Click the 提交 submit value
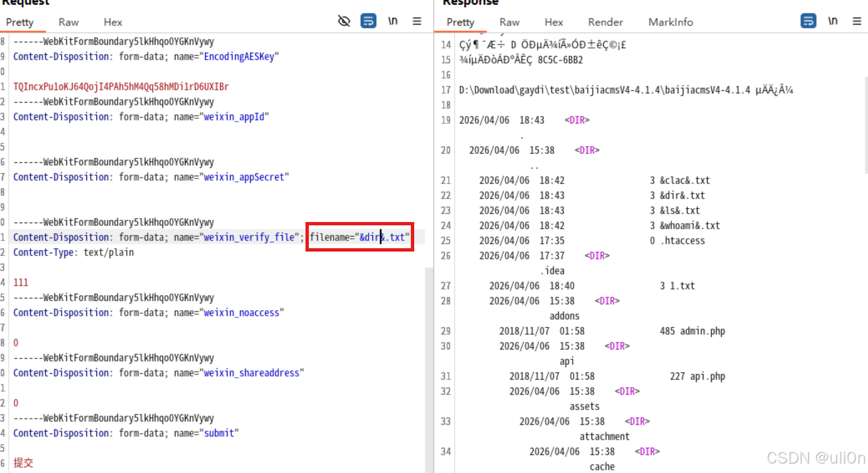Image resolution: width=868 pixels, height=473 pixels. pos(23,463)
